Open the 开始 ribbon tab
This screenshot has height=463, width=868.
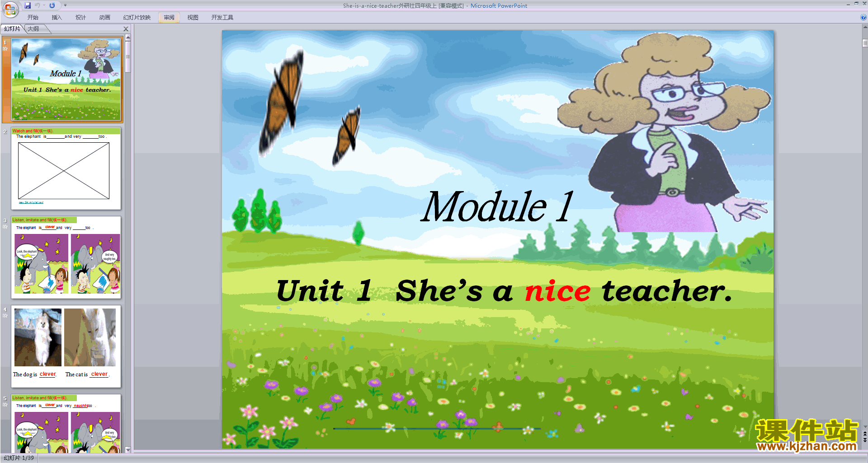pyautogui.click(x=33, y=17)
